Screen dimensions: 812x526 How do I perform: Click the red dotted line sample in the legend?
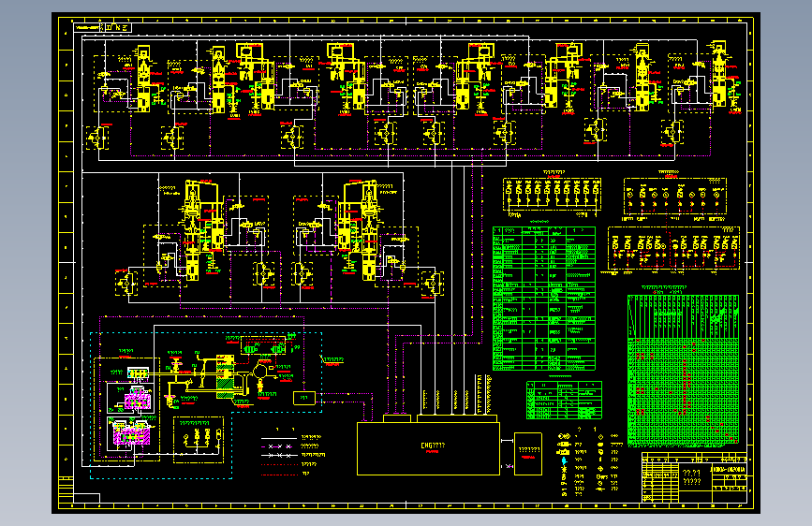coord(278,464)
